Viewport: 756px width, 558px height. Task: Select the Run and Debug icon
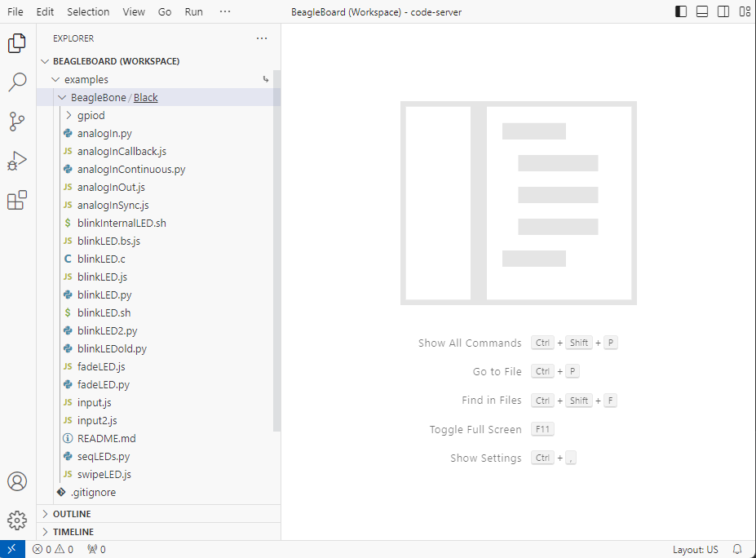pos(17,160)
